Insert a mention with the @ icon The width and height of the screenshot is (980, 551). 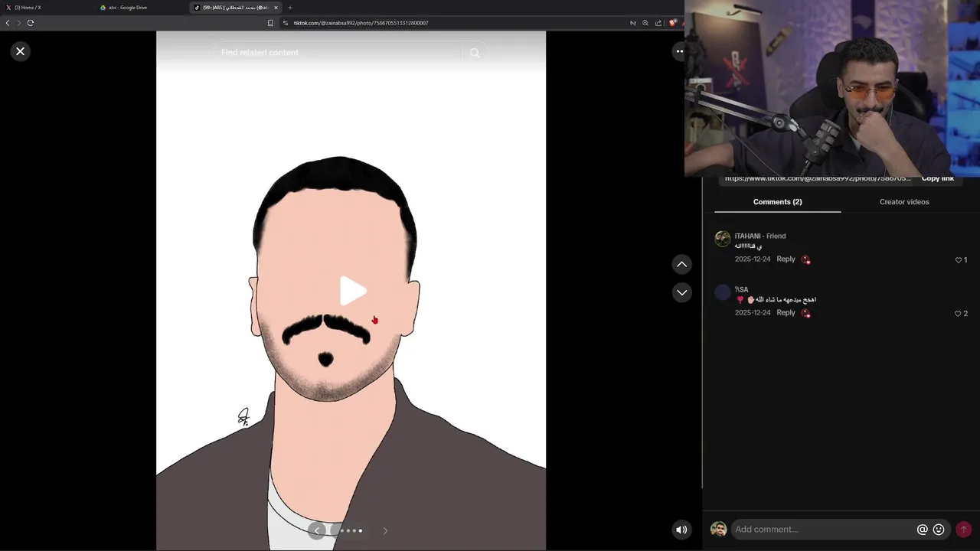click(x=923, y=530)
